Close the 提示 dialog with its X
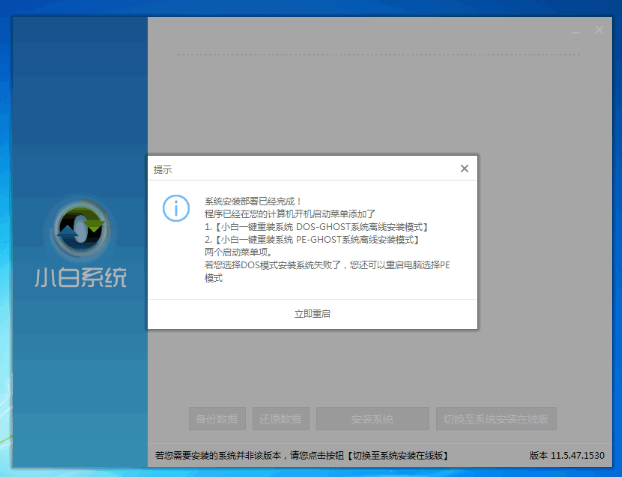The height and width of the screenshot is (477, 622). point(464,169)
